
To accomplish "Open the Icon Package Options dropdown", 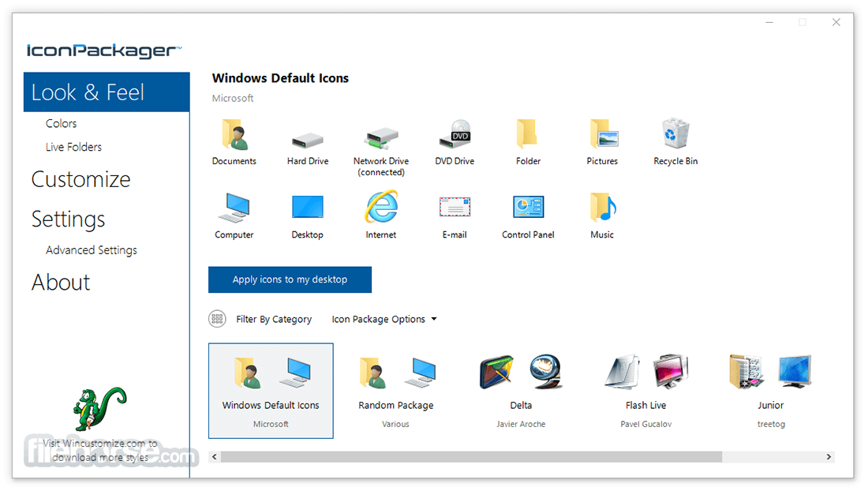I will 384,320.
